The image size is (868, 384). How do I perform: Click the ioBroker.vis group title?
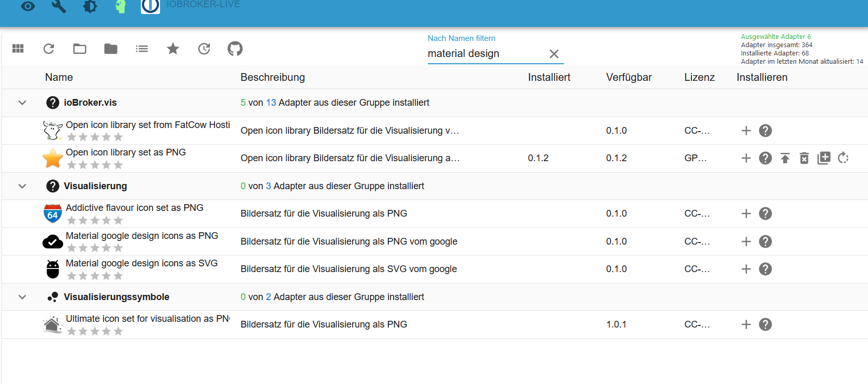click(x=90, y=103)
